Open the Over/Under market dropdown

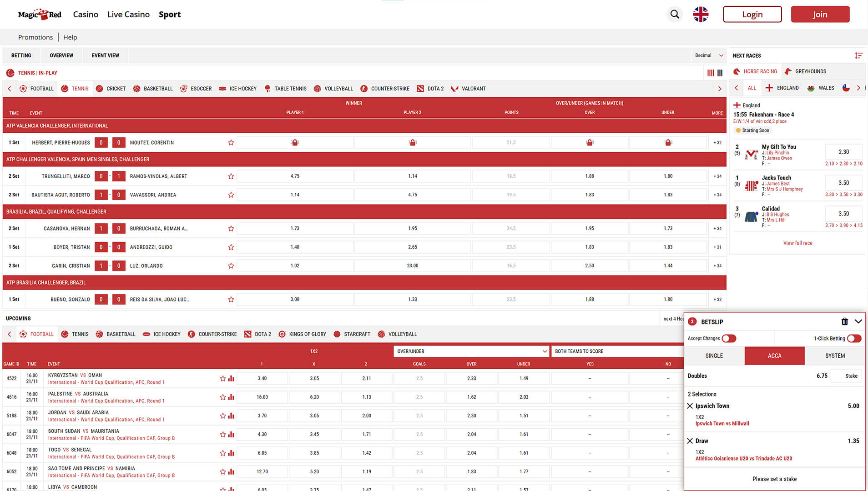(472, 351)
